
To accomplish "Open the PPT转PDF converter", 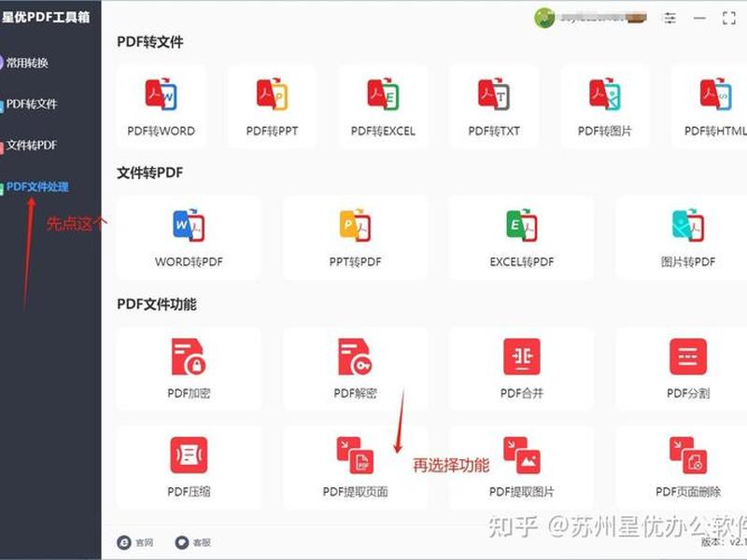I will pos(356,238).
